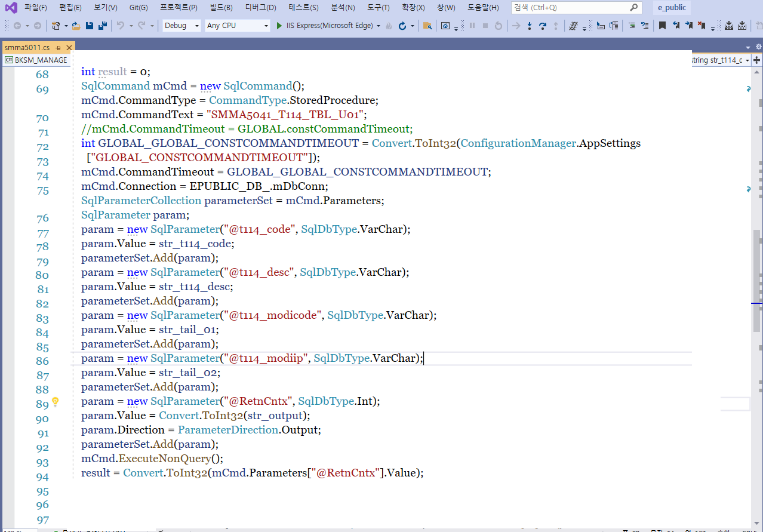
Task: Click line number 86 in the margin
Action: tap(42, 361)
